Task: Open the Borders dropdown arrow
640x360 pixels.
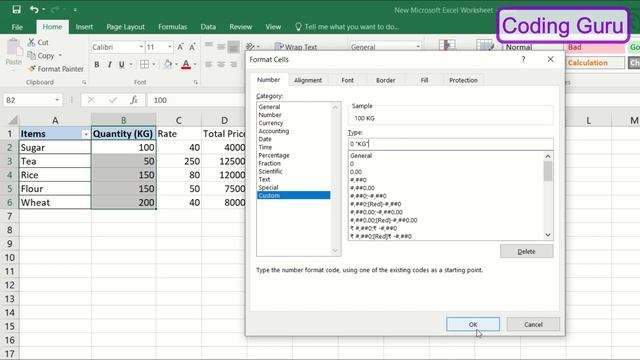Action: pos(154,64)
